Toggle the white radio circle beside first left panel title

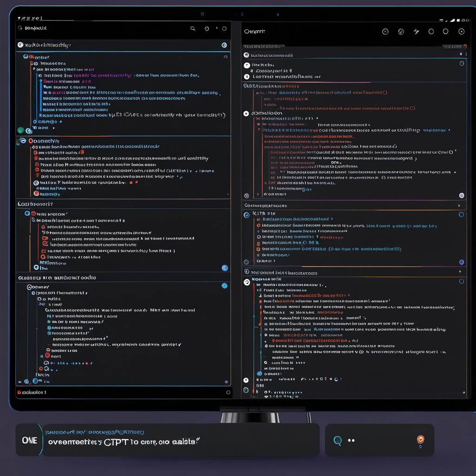[20, 45]
